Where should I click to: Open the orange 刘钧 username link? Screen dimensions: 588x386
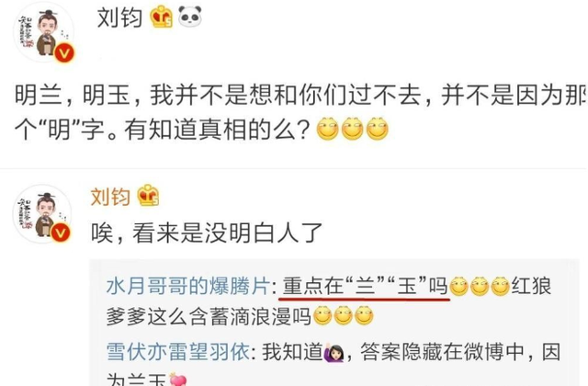click(x=110, y=197)
